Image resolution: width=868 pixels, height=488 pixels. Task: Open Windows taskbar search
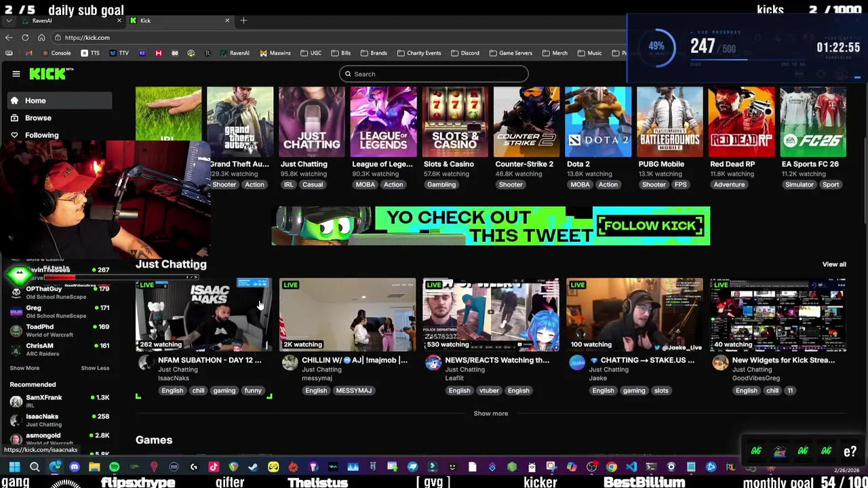pos(35,467)
